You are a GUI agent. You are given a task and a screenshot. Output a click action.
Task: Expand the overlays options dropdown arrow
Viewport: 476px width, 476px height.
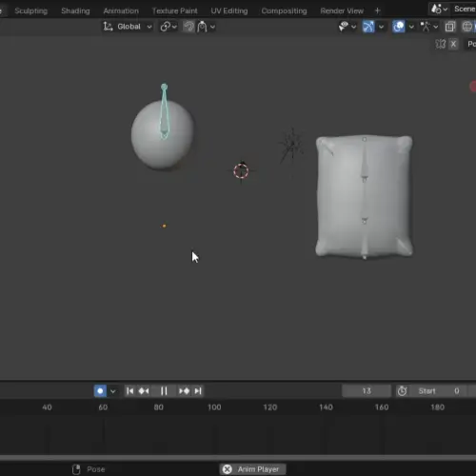click(x=411, y=27)
